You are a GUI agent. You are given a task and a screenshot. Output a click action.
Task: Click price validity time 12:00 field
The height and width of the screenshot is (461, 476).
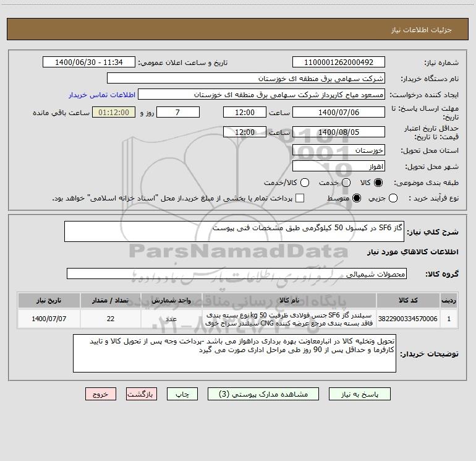(x=245, y=132)
